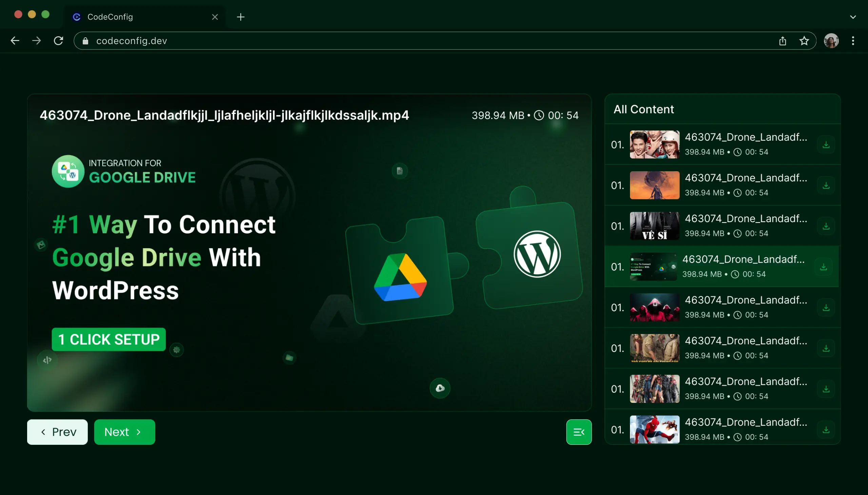Open the Chrome three-dot menu
This screenshot has width=868, height=495.
[x=853, y=40]
